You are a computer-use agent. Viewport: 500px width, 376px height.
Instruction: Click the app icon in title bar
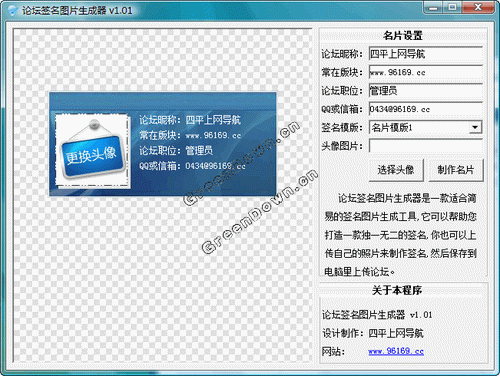pyautogui.click(x=12, y=10)
